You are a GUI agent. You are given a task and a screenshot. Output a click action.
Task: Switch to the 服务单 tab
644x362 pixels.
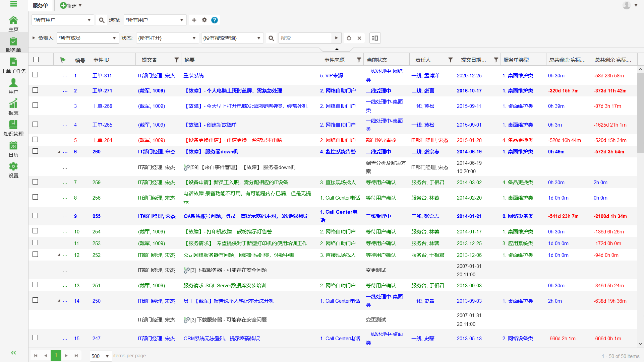click(x=40, y=6)
